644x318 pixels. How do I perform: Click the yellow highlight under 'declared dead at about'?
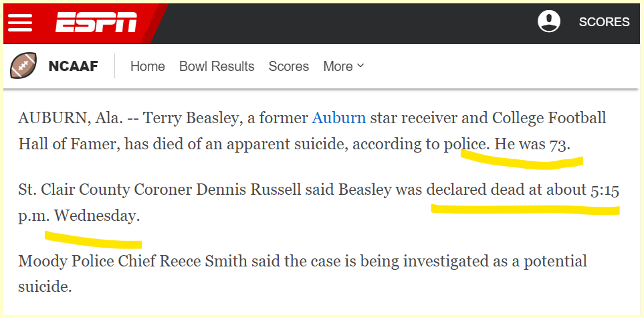(x=525, y=209)
